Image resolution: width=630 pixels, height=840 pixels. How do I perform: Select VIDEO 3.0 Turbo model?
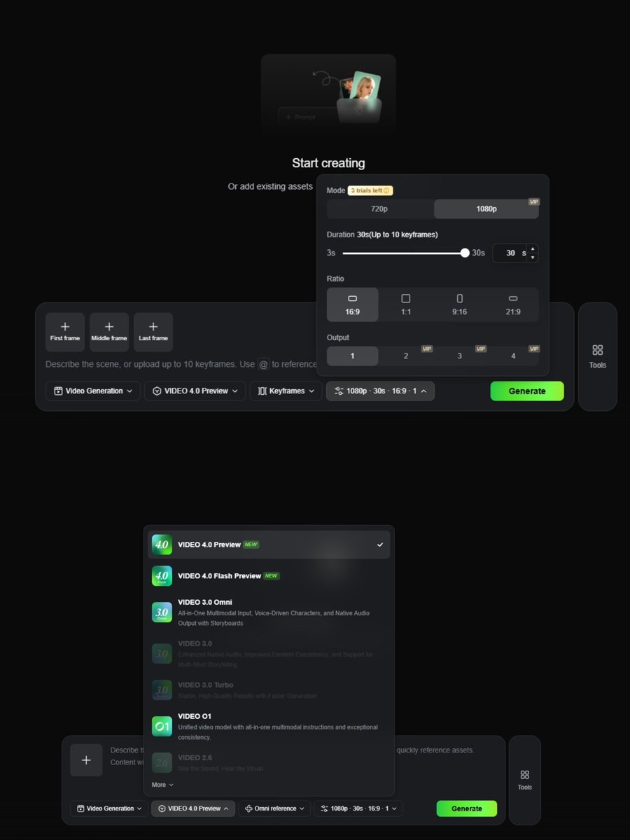point(269,690)
